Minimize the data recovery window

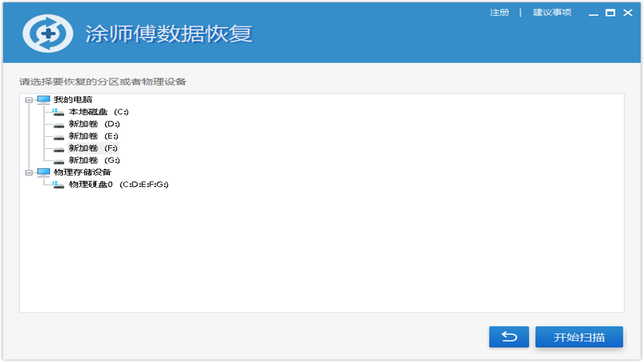[x=594, y=14]
